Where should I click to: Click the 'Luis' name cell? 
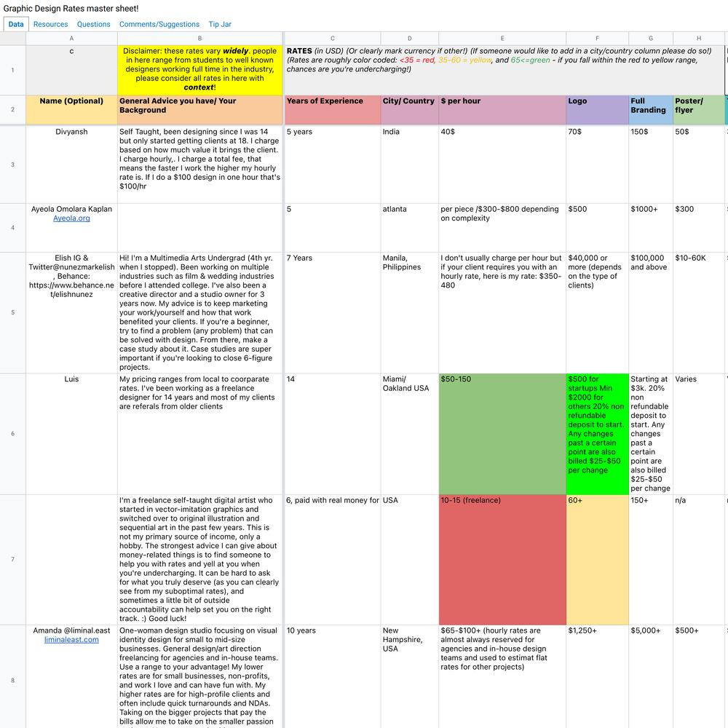[x=71, y=434]
